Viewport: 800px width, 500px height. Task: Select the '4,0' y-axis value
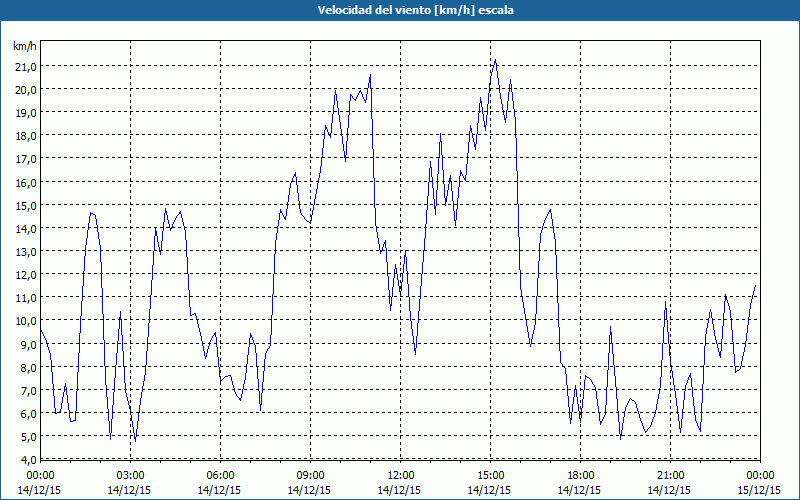(28, 460)
